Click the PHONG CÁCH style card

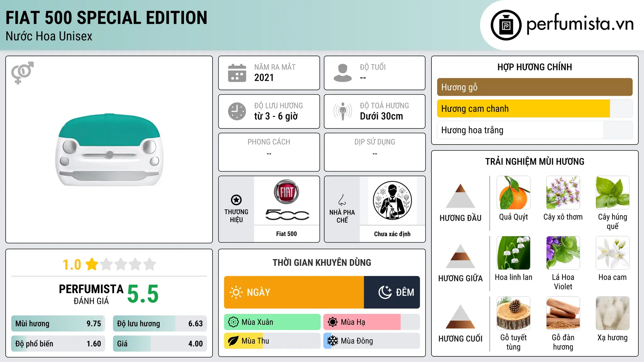coord(269,152)
